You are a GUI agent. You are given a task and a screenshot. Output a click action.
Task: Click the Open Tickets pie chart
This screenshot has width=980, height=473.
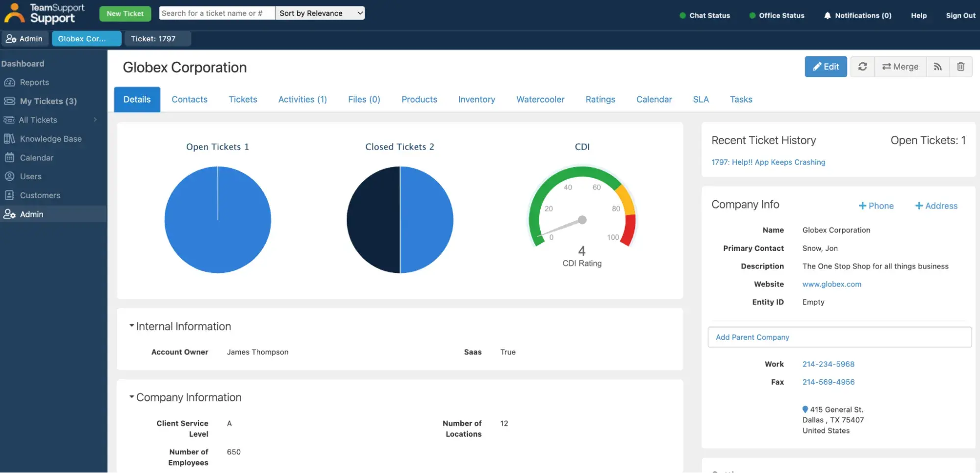[218, 220]
